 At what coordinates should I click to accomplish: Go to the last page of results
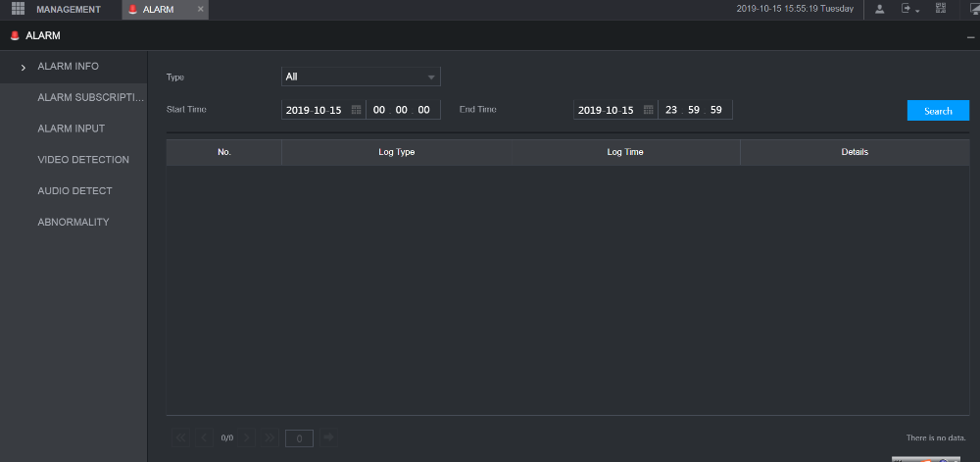(270, 437)
